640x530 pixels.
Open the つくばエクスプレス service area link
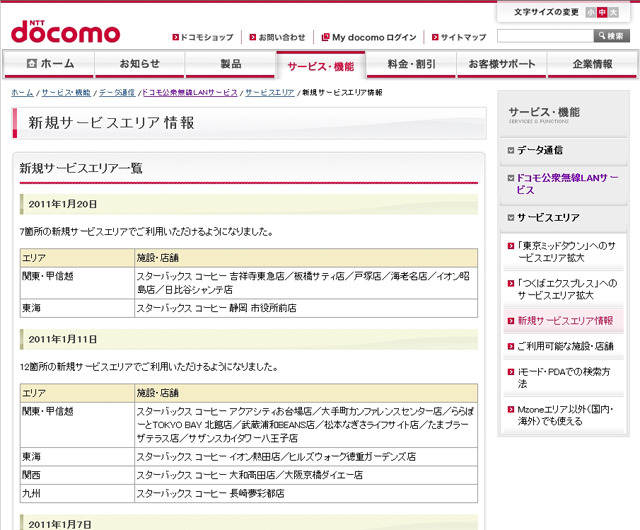(x=567, y=289)
